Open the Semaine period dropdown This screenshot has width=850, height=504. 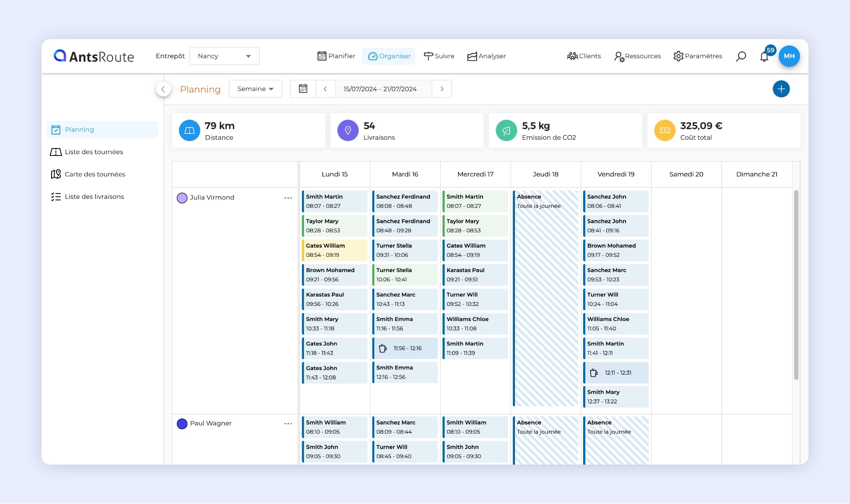pos(255,89)
